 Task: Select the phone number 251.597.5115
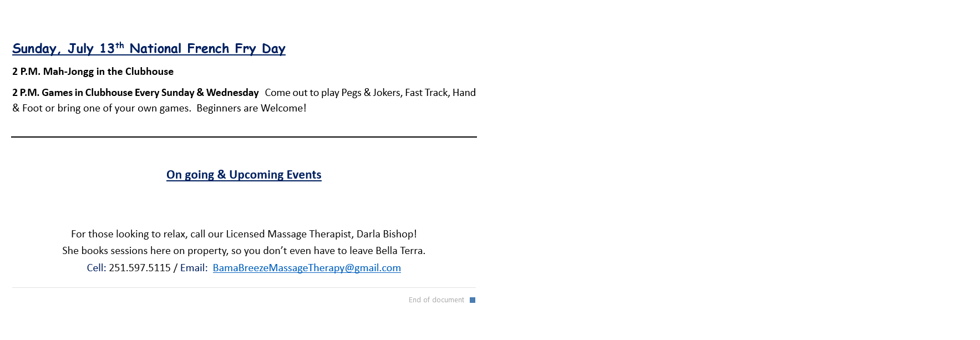[140, 268]
